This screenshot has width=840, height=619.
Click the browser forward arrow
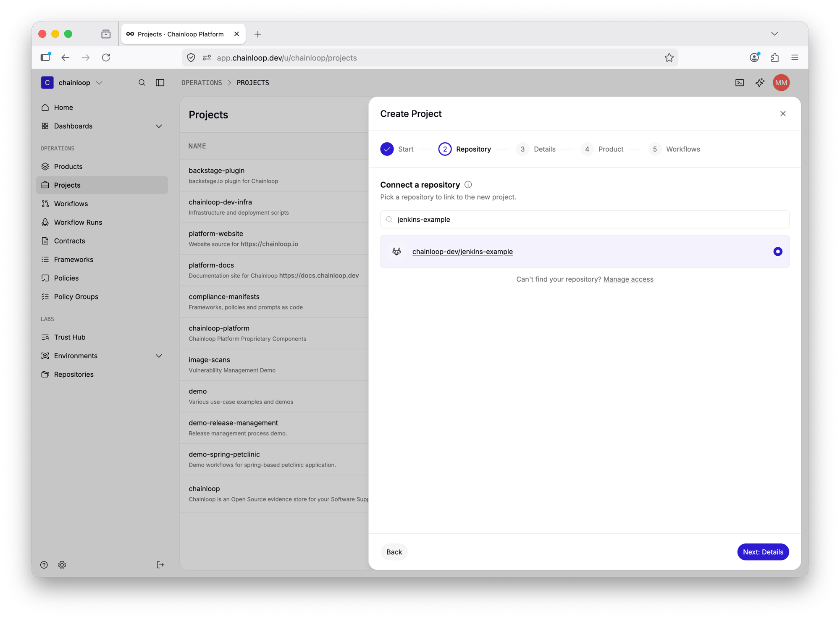coord(86,58)
